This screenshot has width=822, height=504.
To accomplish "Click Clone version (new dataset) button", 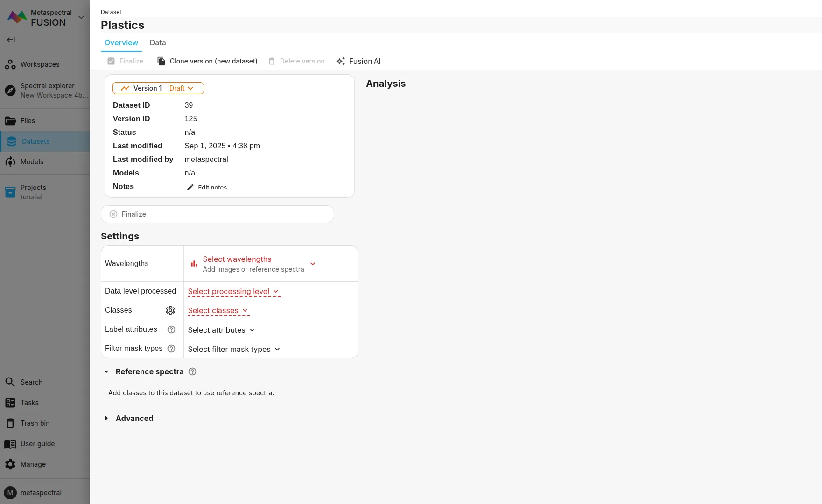I will pyautogui.click(x=208, y=61).
